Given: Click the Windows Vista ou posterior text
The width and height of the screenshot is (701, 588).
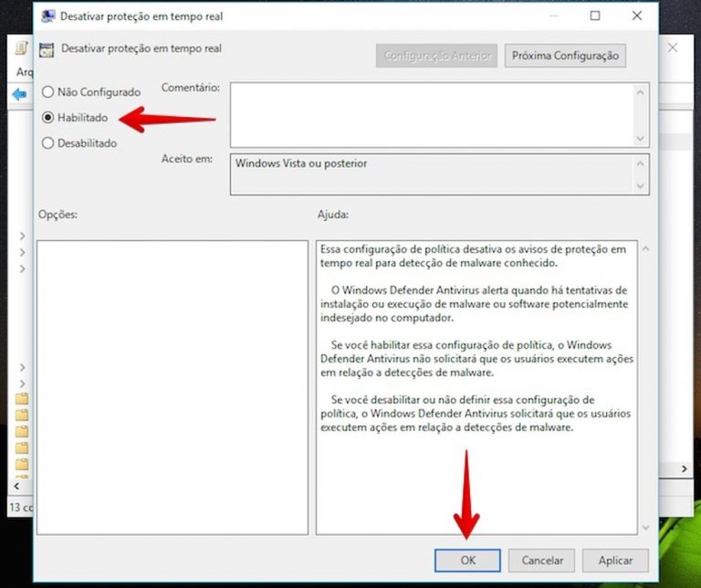Looking at the screenshot, I should pos(301,163).
